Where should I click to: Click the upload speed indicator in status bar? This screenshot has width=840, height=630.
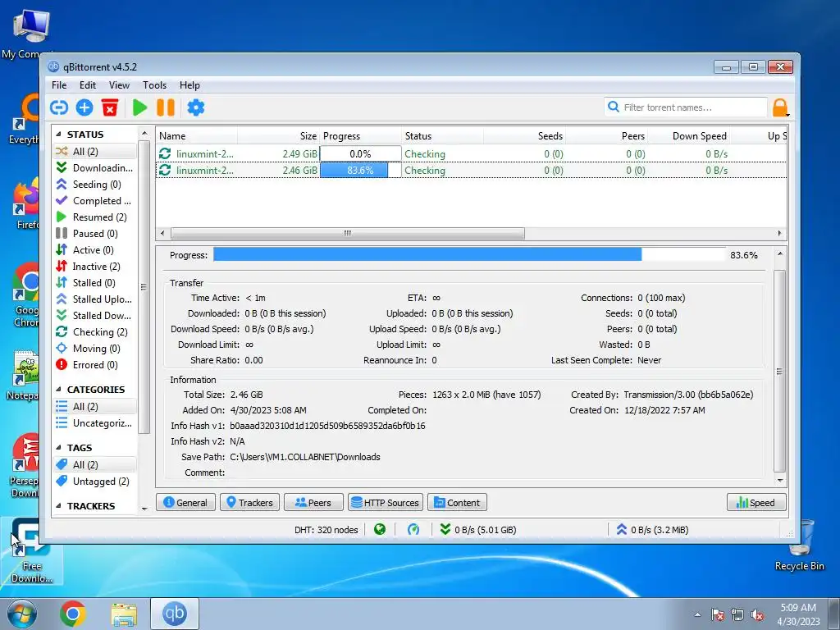coord(652,529)
